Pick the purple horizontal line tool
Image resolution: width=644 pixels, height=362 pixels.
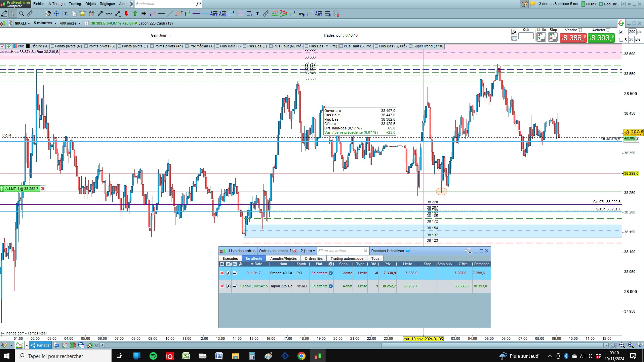tap(196, 14)
